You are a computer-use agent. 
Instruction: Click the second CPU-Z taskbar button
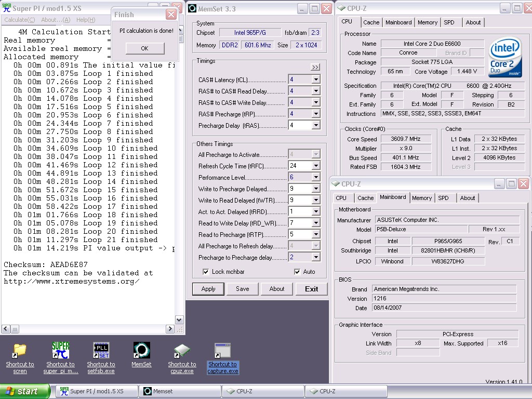point(346,391)
